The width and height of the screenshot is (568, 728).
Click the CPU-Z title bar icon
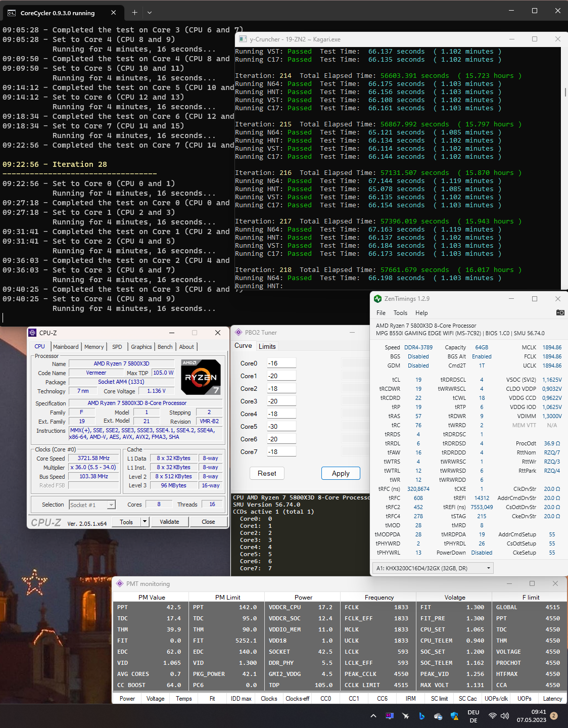pyautogui.click(x=32, y=333)
